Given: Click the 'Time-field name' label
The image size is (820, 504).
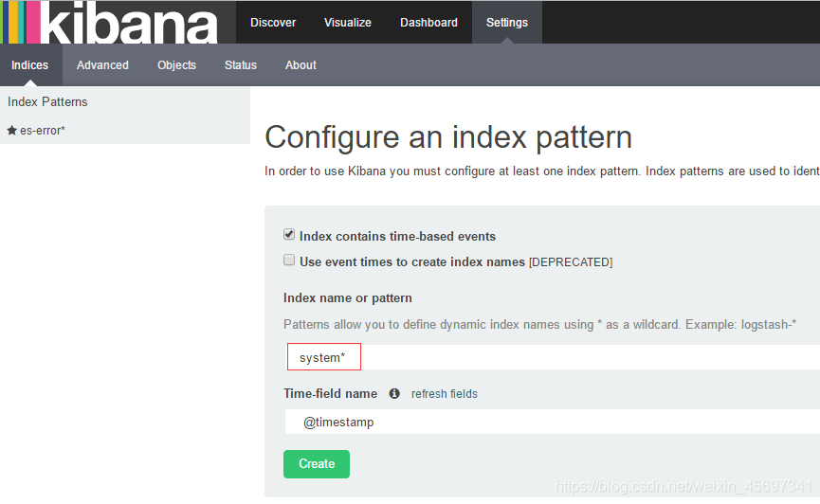Looking at the screenshot, I should (x=330, y=394).
